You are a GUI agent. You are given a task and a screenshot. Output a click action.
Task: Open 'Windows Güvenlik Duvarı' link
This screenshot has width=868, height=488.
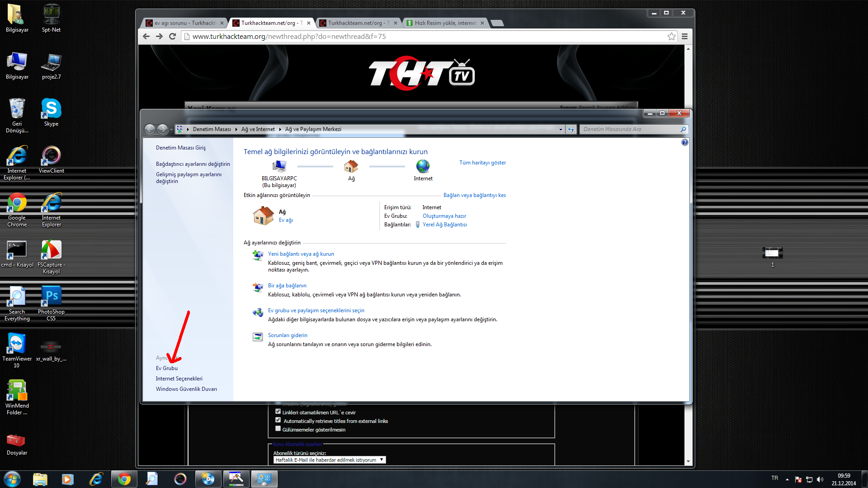[x=186, y=389]
